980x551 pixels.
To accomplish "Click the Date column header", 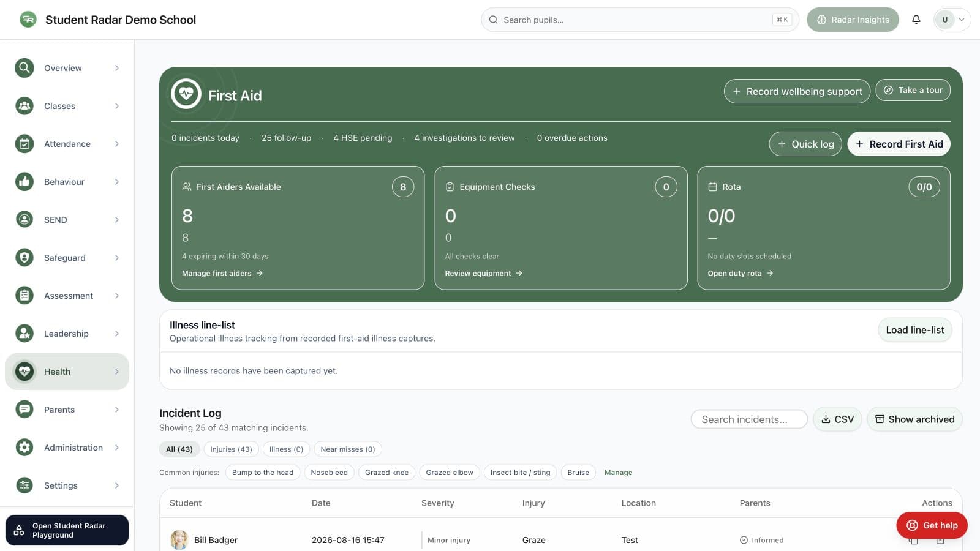I will click(321, 503).
